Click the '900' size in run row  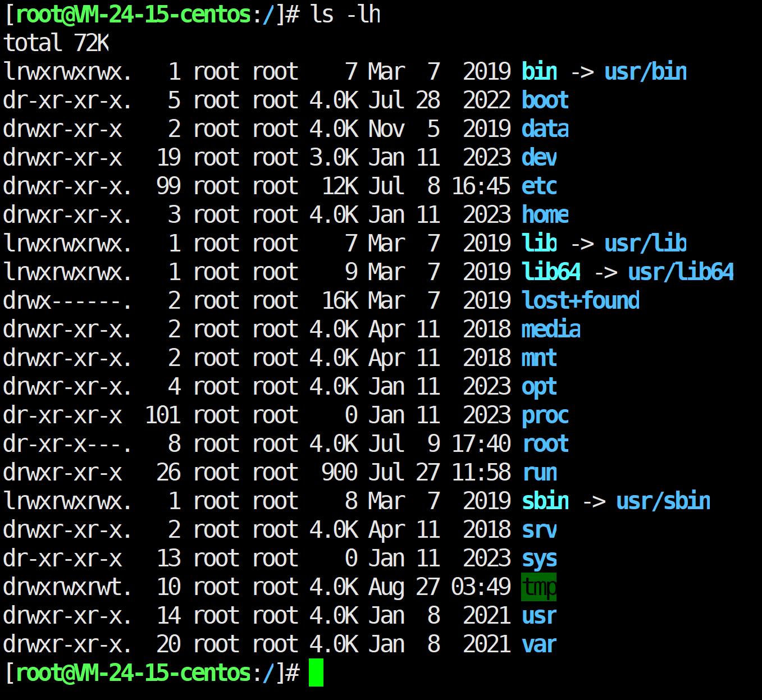[x=340, y=472]
